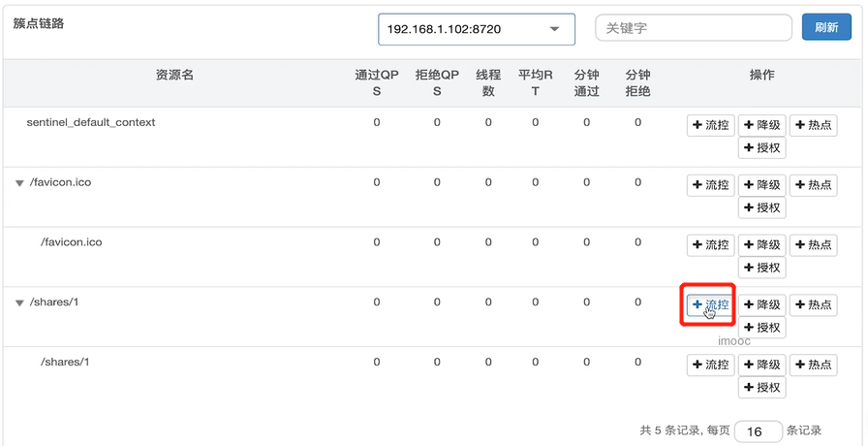Image resolution: width=868 pixels, height=446 pixels.
Task: Focus the 关键字 search input field
Action: (693, 28)
